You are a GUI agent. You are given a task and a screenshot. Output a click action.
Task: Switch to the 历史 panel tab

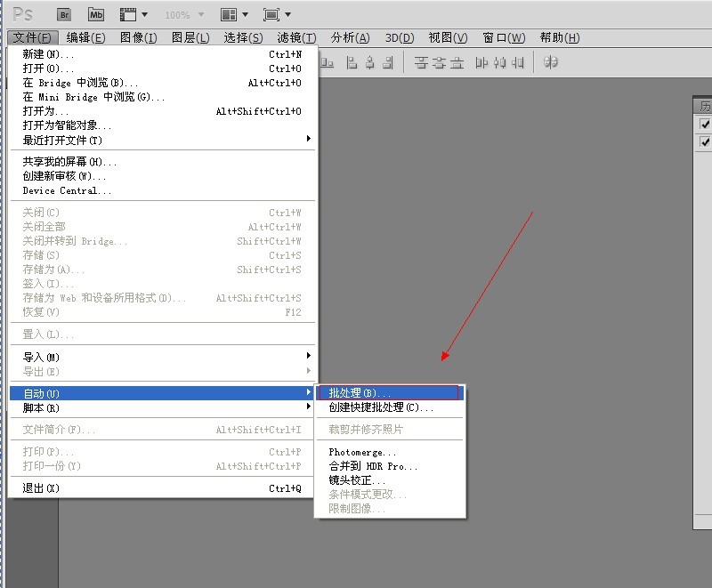tap(704, 106)
